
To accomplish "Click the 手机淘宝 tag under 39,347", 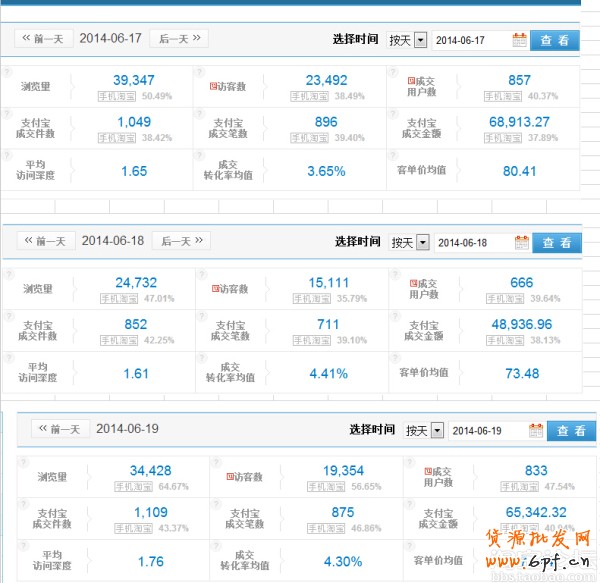I will (x=118, y=97).
